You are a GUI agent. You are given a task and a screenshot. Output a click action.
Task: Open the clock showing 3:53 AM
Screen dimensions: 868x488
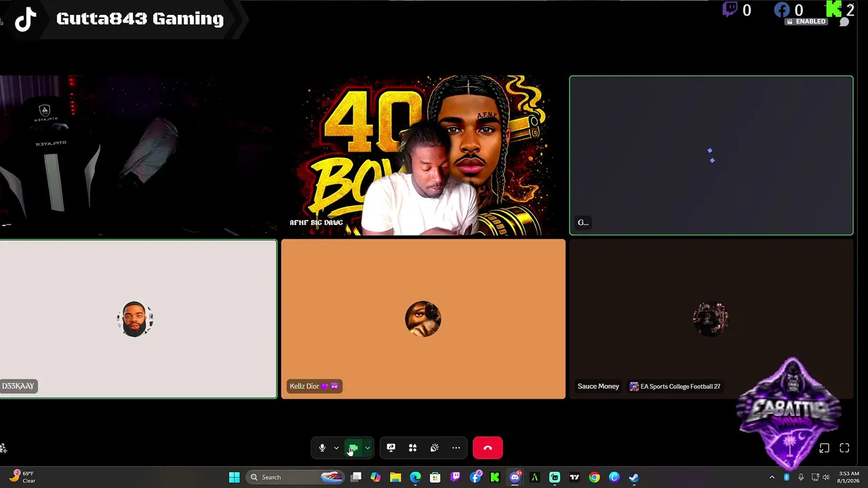coord(848,477)
